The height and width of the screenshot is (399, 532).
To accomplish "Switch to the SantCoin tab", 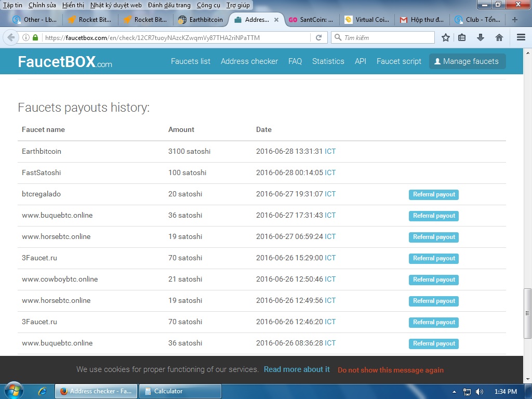I will click(311, 20).
